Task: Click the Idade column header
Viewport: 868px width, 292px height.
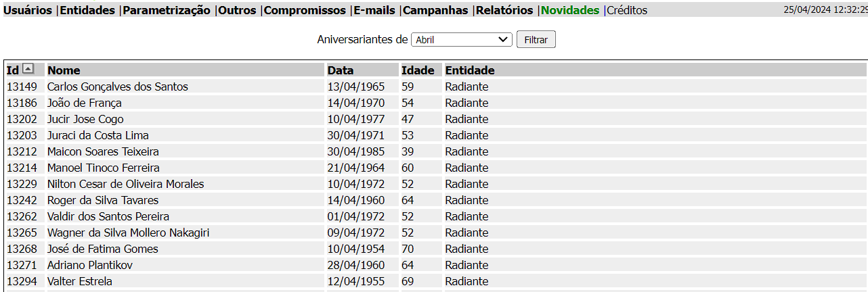Action: [418, 70]
